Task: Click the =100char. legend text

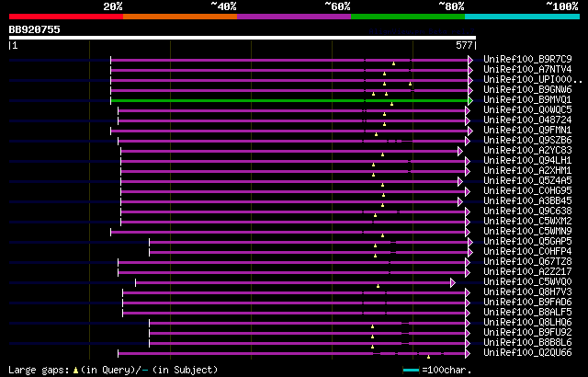Action: [447, 371]
